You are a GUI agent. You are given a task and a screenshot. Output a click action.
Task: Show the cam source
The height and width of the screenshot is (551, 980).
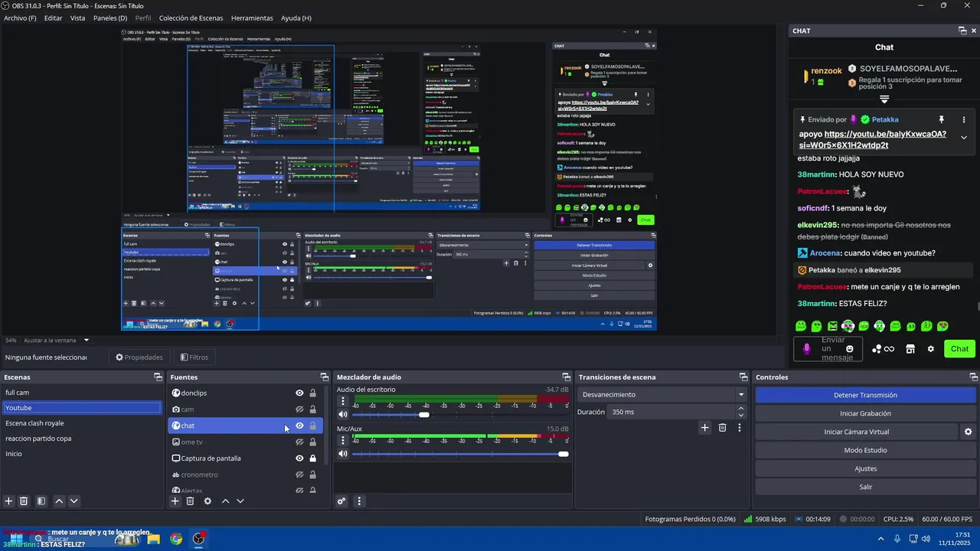click(299, 409)
